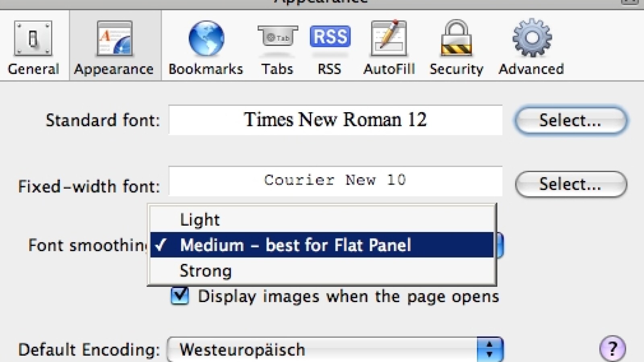
Task: Select the Appearance pane icon
Action: tap(114, 39)
